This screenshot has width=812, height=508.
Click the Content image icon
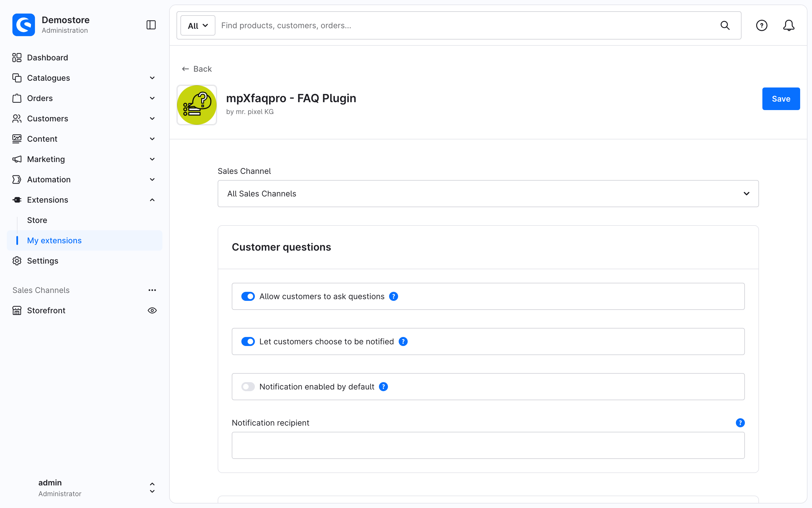pos(17,139)
